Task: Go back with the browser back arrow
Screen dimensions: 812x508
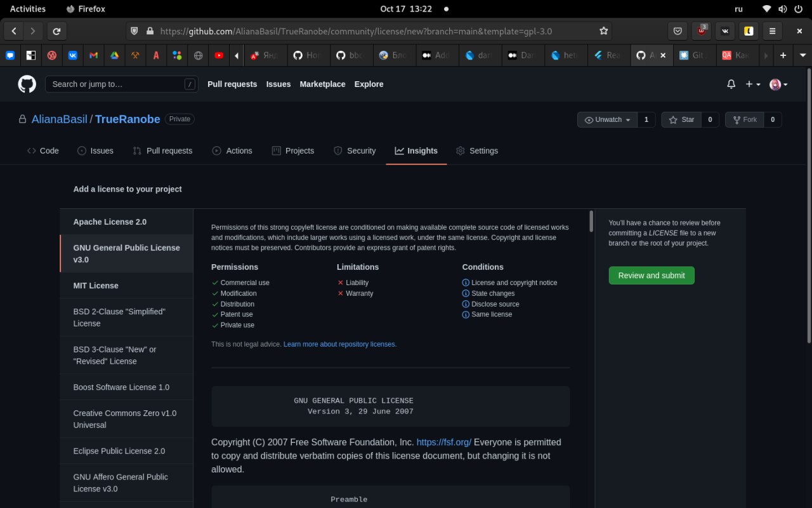Action: (14, 30)
